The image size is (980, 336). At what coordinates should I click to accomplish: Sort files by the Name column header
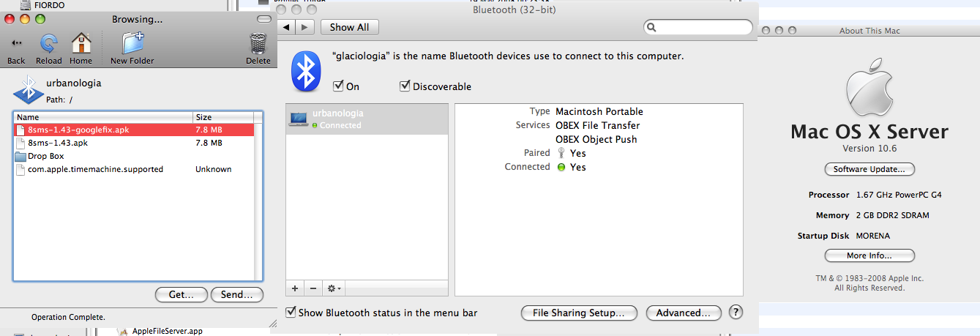point(103,117)
